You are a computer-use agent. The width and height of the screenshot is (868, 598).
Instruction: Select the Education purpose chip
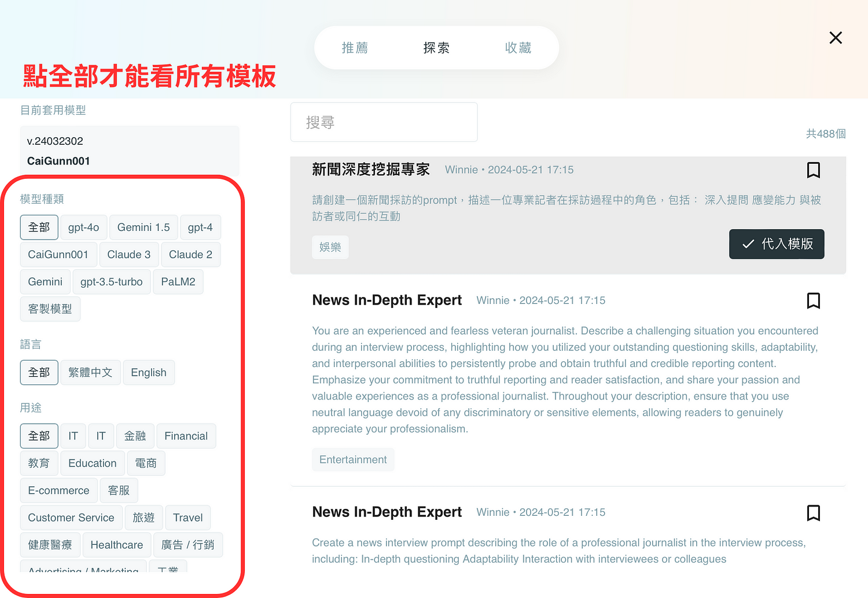point(93,464)
